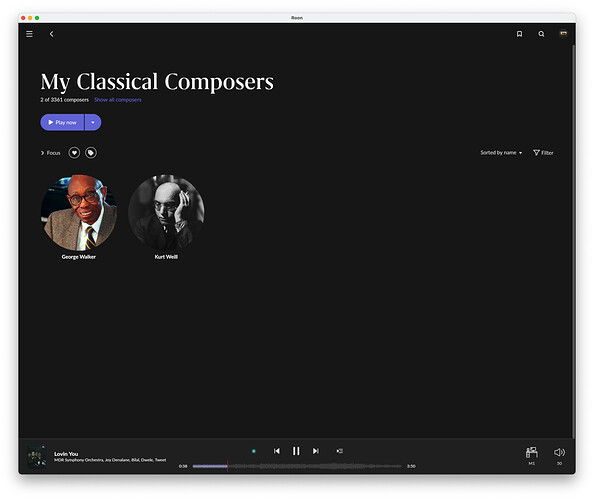Open the Sorted by name dropdown
Image resolution: width=595 pixels, height=500 pixels.
pyautogui.click(x=501, y=153)
